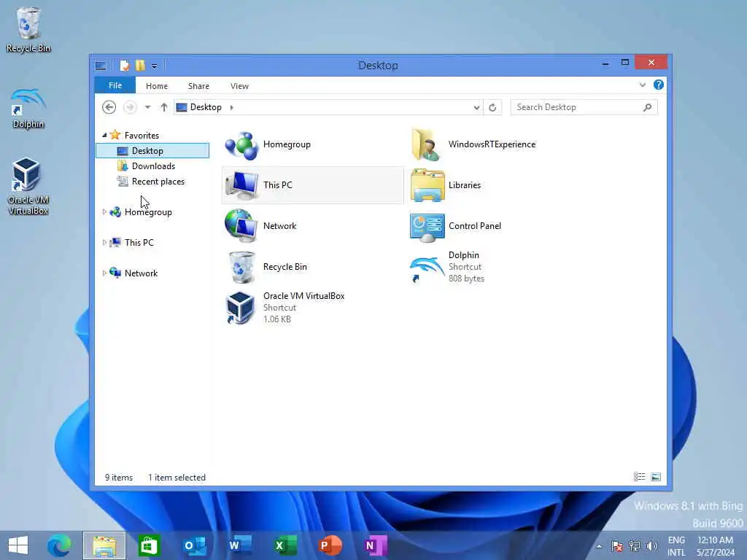Expand Network in navigation pane
The image size is (747, 560).
tap(104, 273)
